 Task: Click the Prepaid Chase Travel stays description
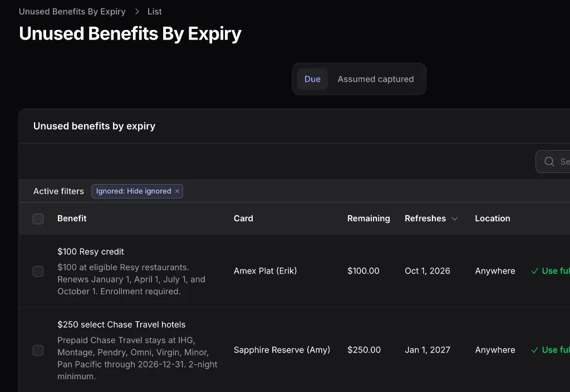pyautogui.click(x=137, y=358)
